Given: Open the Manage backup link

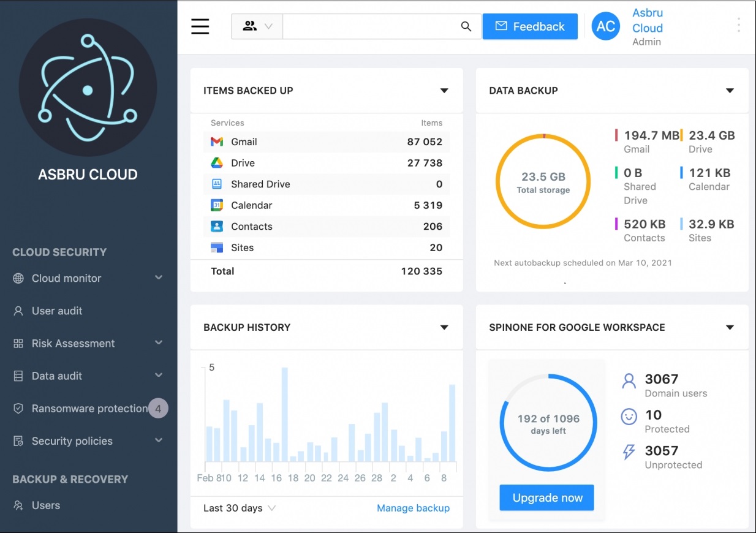Looking at the screenshot, I should point(413,508).
